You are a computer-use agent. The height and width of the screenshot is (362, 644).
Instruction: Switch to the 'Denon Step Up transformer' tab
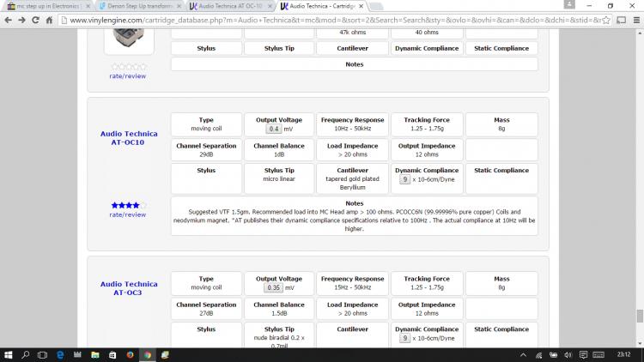coord(139,6)
